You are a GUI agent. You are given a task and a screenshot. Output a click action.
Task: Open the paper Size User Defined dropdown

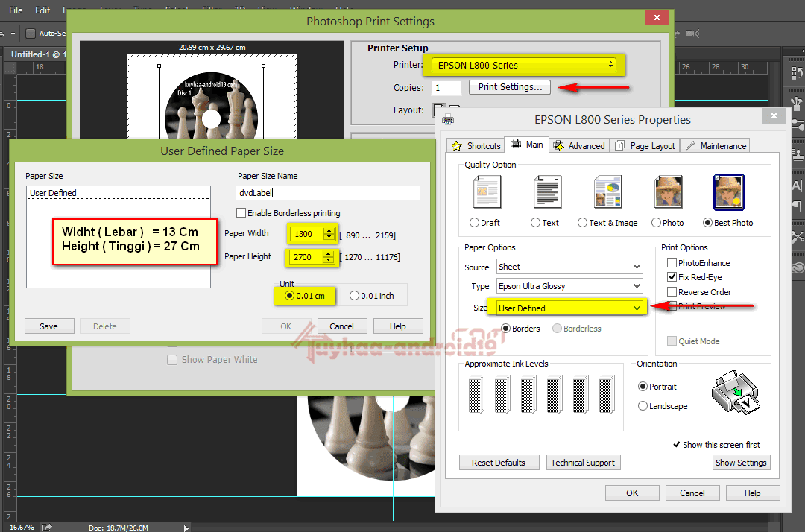[569, 308]
